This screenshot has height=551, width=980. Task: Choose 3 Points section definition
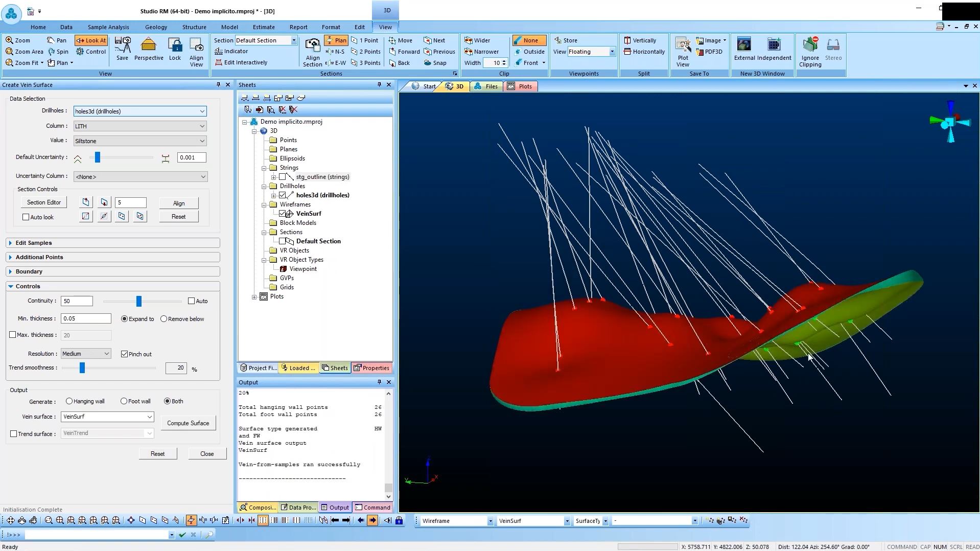[x=366, y=63]
